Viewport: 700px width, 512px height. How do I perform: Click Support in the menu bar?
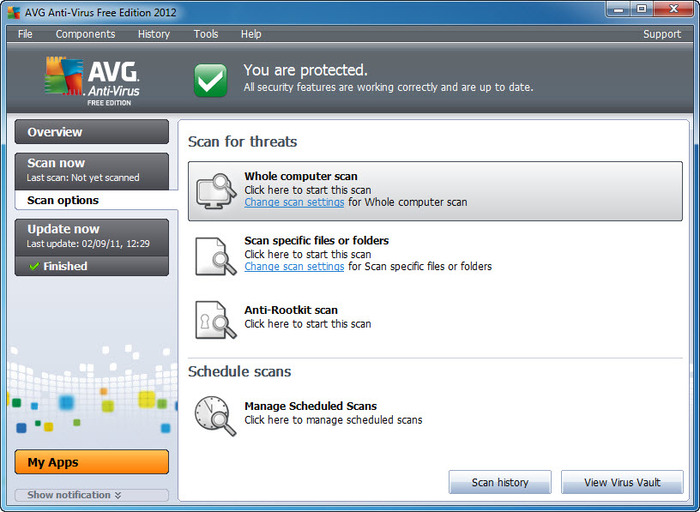click(x=662, y=34)
